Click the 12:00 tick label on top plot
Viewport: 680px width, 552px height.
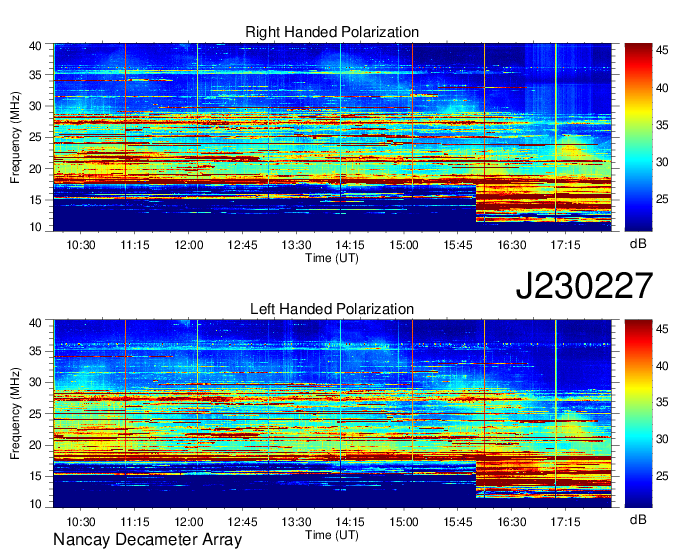[189, 245]
